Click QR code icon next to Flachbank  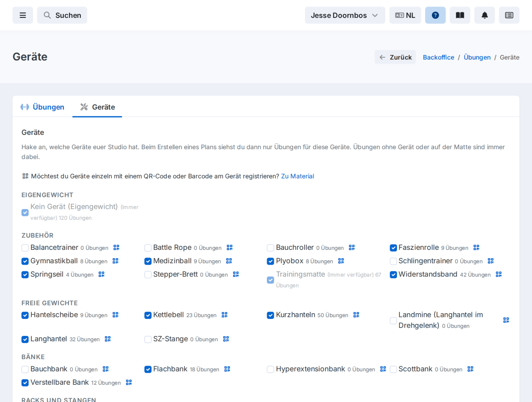(x=227, y=369)
